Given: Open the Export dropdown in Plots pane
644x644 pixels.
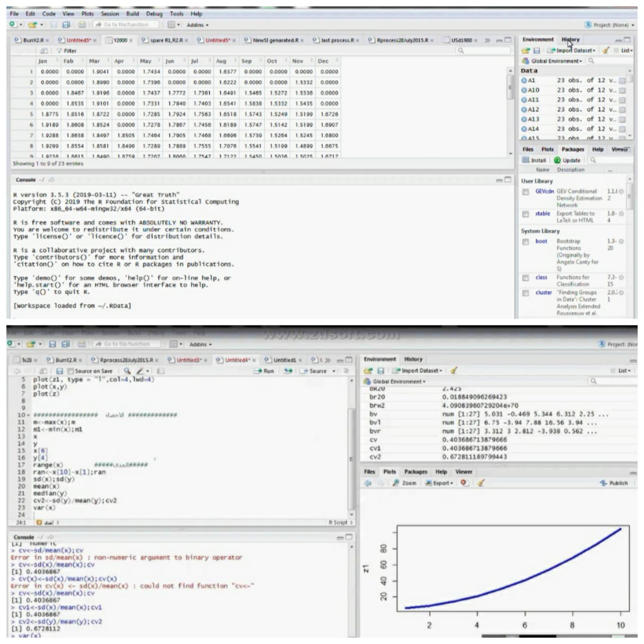Looking at the screenshot, I should click(x=439, y=483).
